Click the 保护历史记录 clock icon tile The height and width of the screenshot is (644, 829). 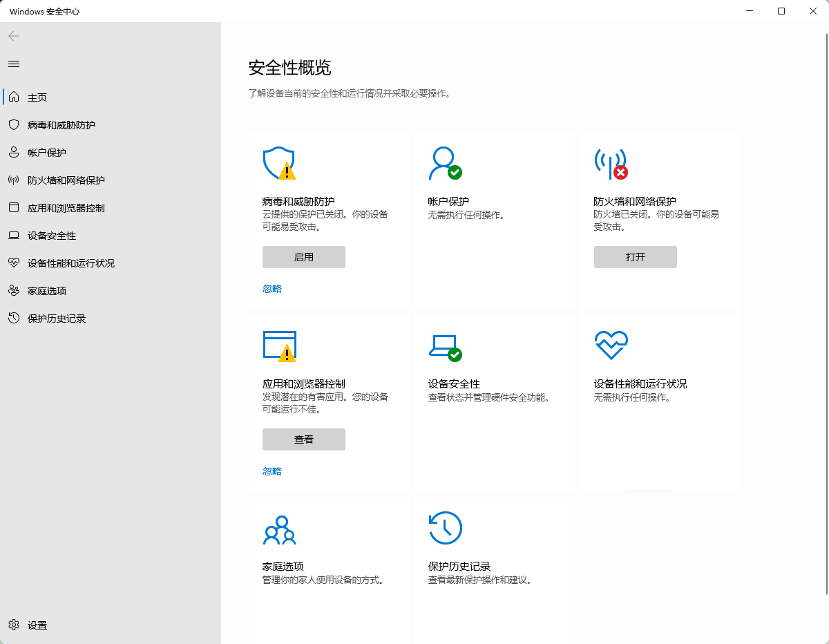point(446,527)
